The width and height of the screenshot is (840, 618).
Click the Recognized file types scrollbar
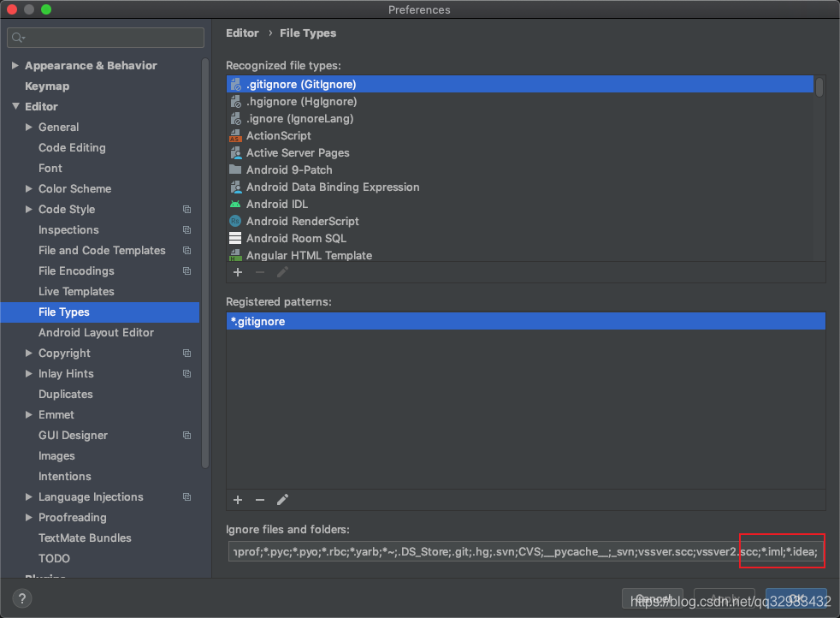[819, 86]
